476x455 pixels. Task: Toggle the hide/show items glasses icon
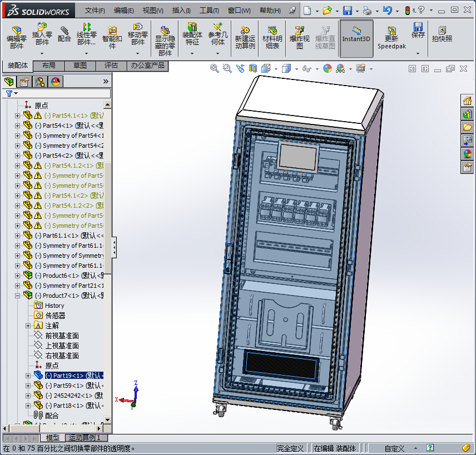(307, 68)
